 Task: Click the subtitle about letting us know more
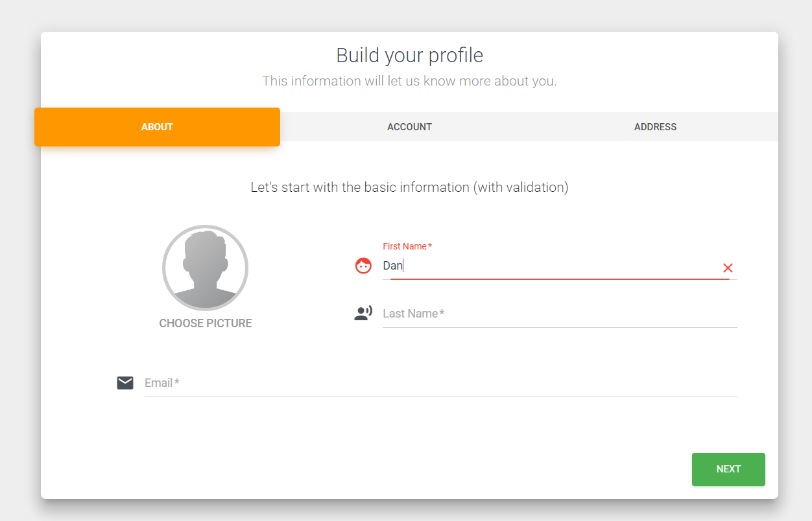409,81
